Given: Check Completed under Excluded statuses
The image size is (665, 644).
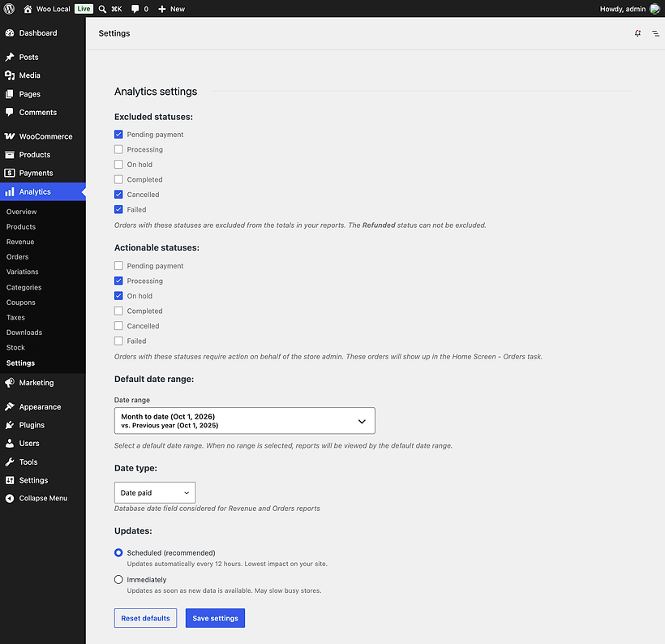Looking at the screenshot, I should (x=118, y=179).
